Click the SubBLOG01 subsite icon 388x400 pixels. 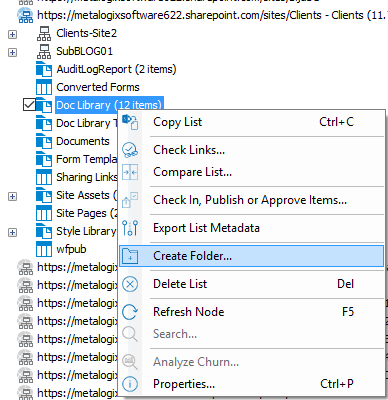tap(44, 51)
